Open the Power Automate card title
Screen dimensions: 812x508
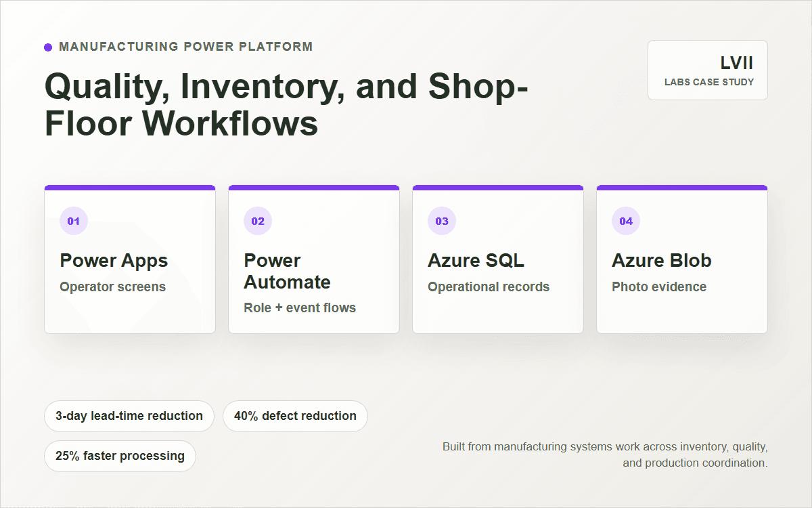[288, 271]
